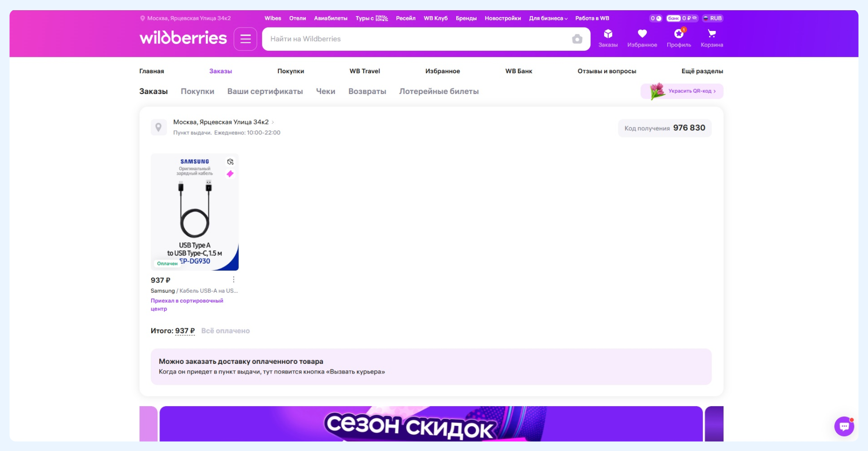Click the camera search-by-photo icon
Viewport: 868px width, 451px height.
(577, 39)
